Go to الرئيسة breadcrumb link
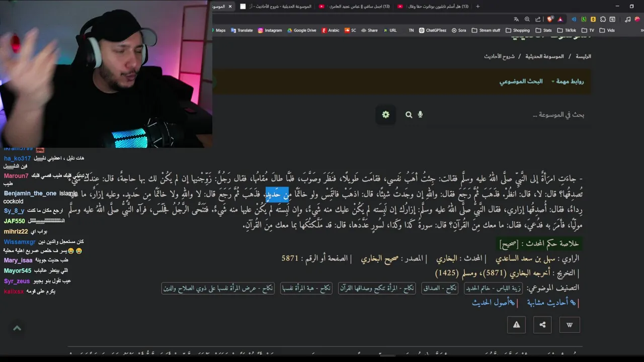This screenshot has height=362, width=644. tap(583, 56)
